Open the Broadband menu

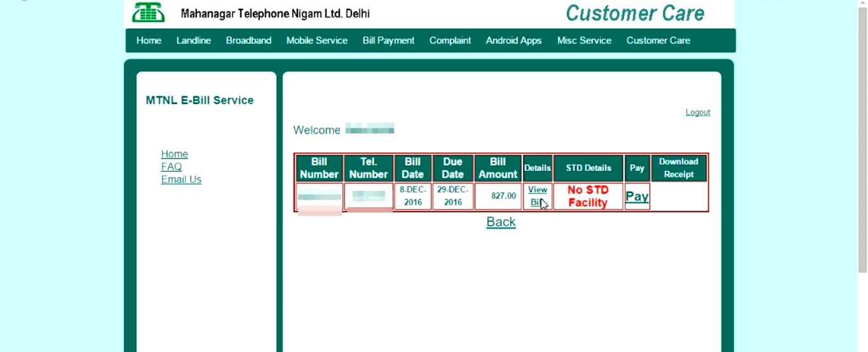coord(248,41)
